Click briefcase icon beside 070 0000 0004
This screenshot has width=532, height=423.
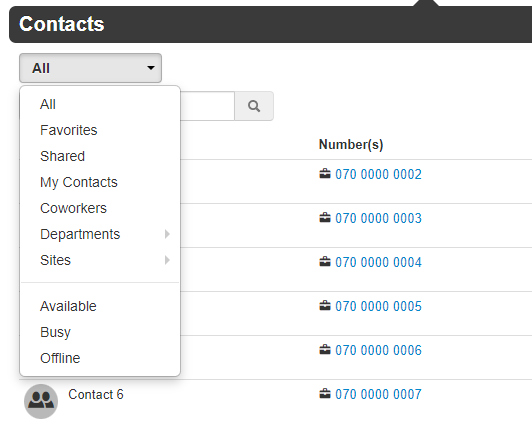(x=325, y=262)
